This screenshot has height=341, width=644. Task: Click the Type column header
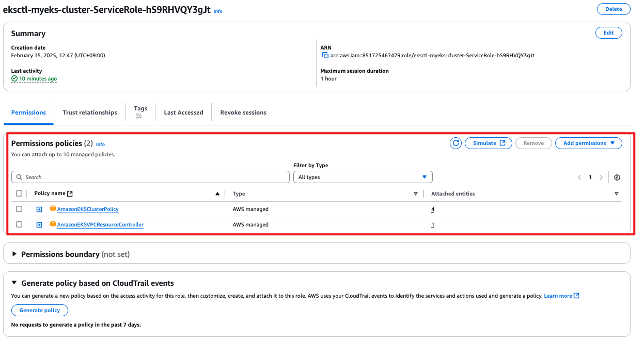(x=239, y=193)
